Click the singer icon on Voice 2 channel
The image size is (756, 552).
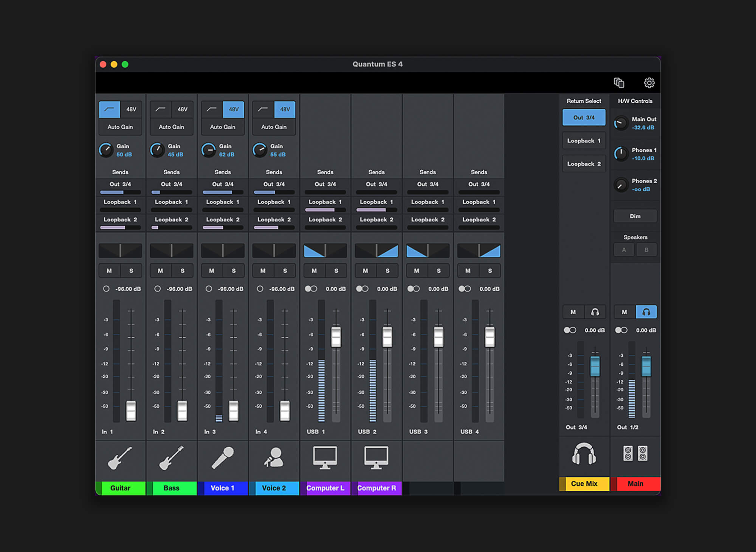274,457
